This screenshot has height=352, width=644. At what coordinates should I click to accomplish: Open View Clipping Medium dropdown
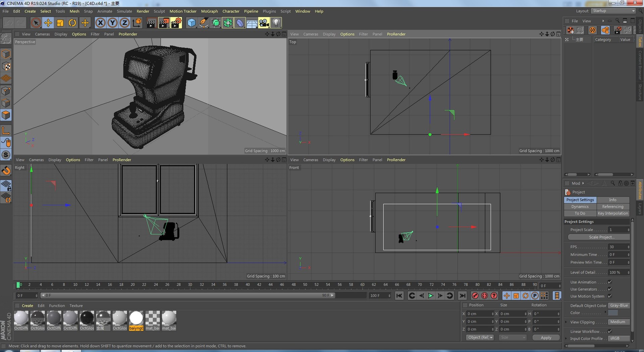point(619,322)
